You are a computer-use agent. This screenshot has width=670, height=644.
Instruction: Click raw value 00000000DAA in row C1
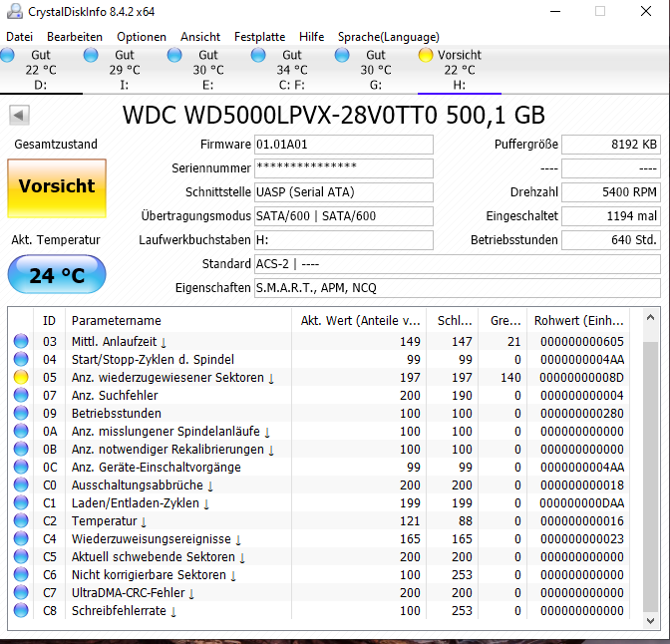pyautogui.click(x=581, y=503)
